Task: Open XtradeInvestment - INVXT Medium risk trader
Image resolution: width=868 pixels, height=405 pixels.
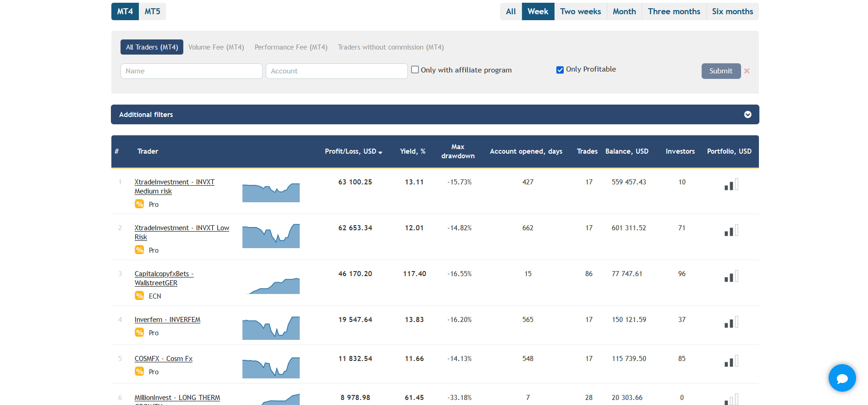Action: 175,187
